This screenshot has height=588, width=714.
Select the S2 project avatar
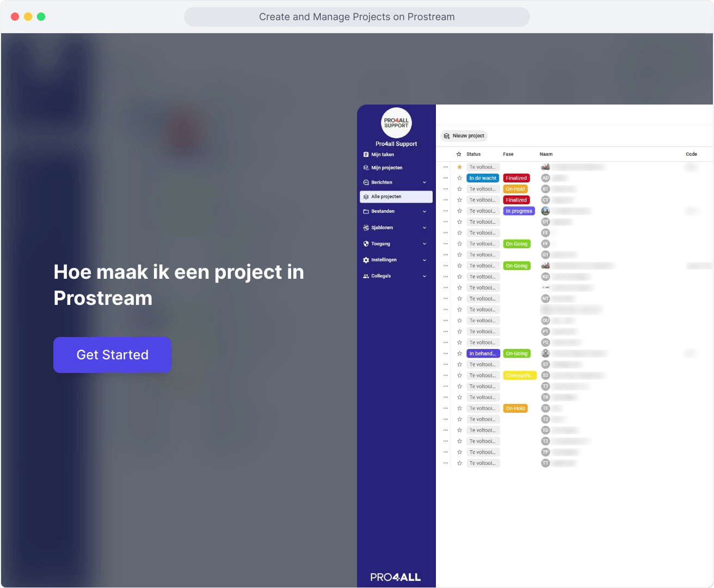pos(545,376)
